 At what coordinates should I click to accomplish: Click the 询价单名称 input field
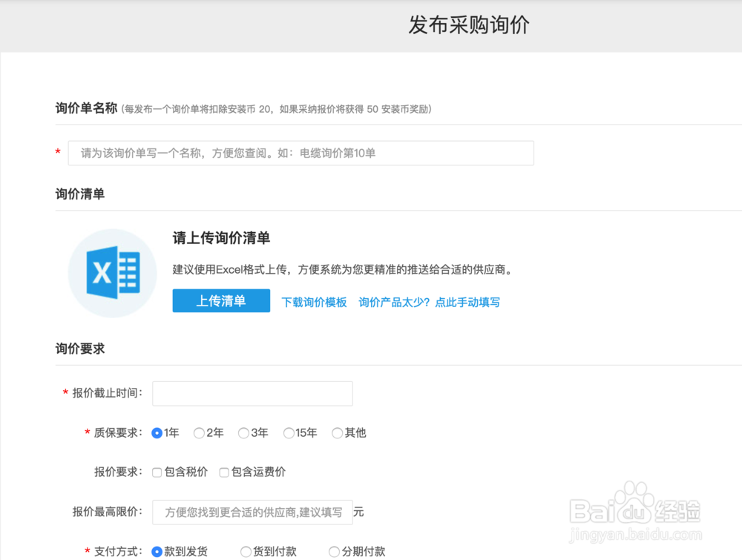coord(301,153)
